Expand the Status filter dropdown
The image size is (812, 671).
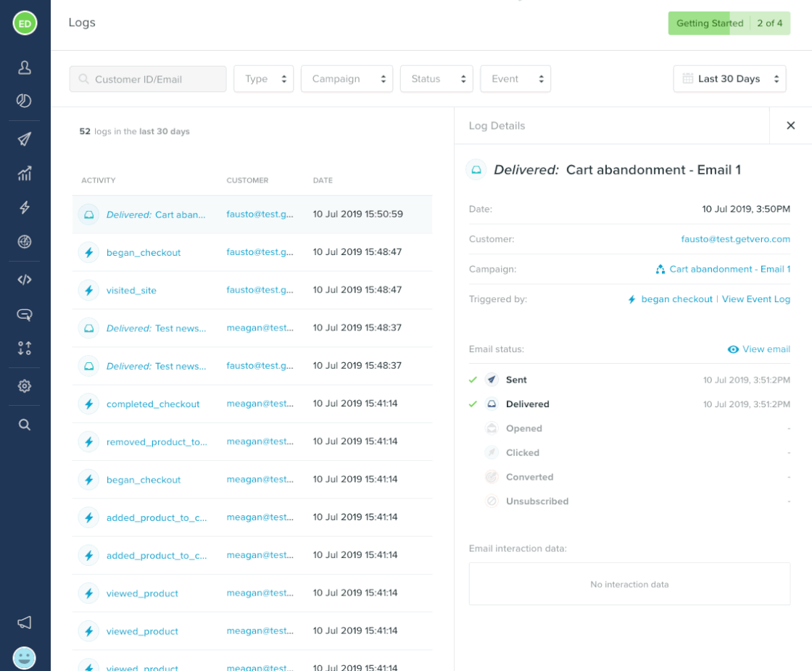click(x=436, y=79)
